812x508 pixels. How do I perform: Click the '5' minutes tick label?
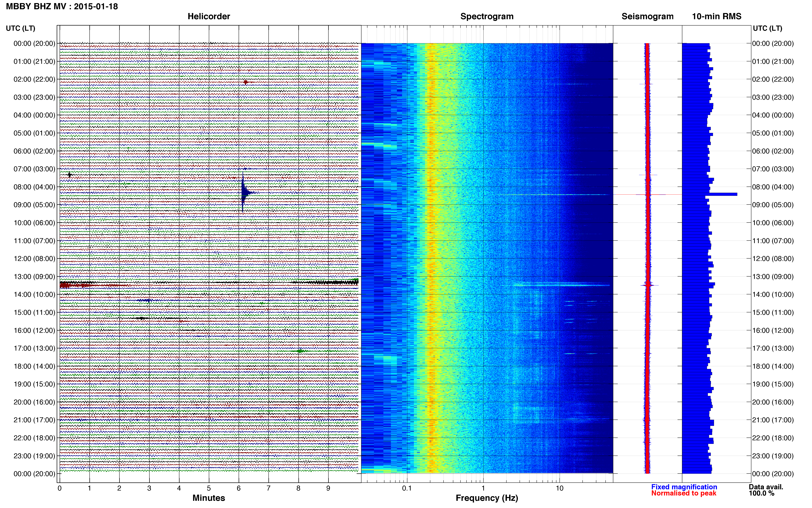point(209,488)
